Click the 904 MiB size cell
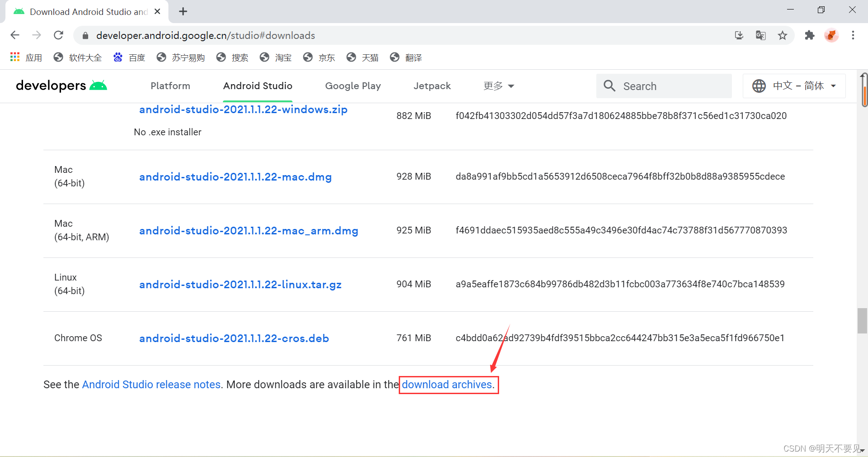This screenshot has height=457, width=868. click(x=414, y=284)
